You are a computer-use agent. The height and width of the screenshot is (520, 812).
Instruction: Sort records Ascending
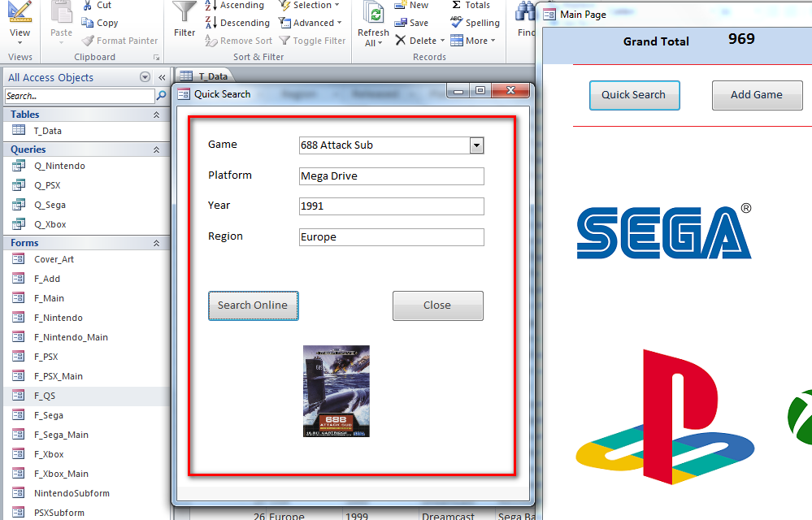click(235, 5)
